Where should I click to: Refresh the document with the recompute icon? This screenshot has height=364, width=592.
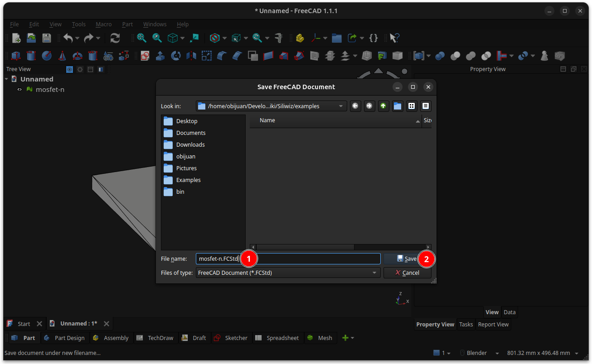[x=115, y=38]
